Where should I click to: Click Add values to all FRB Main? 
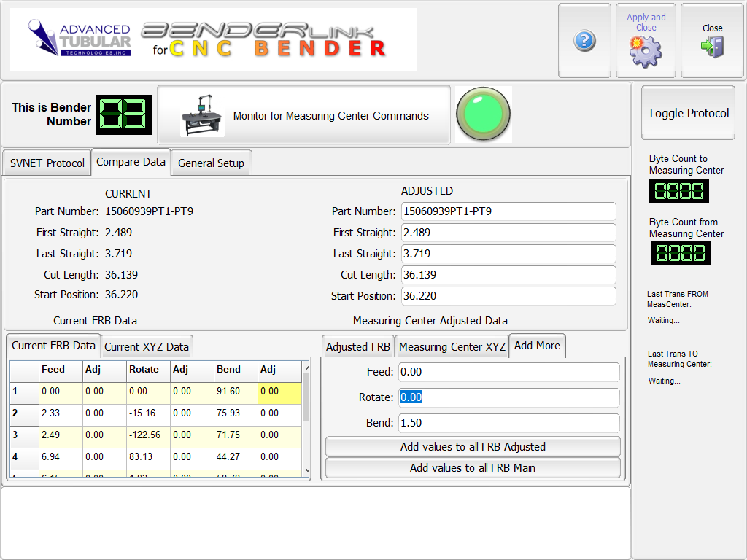click(x=473, y=467)
